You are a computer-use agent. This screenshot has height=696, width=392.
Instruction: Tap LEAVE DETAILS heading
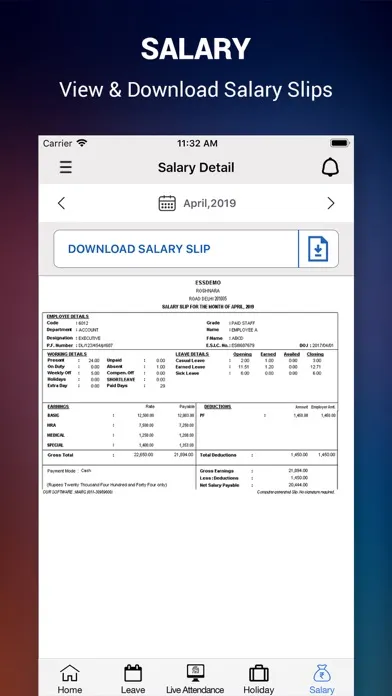click(x=192, y=354)
